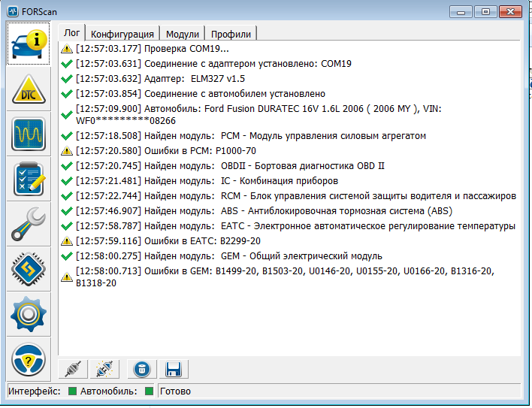This screenshot has width=532, height=408.
Task: Click the clear log trash button
Action: pos(142,369)
